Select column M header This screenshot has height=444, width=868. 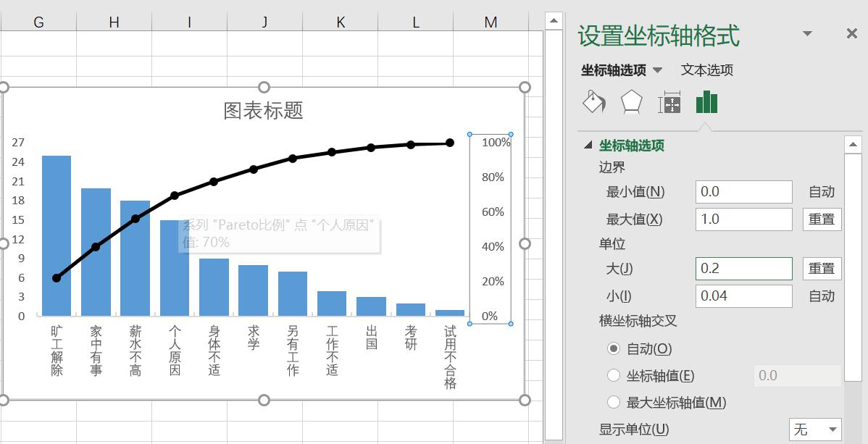pos(491,22)
